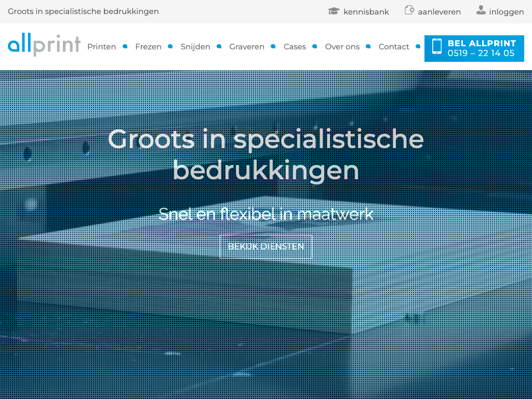This screenshot has width=532, height=399.
Task: Click the blue dot after Cases
Action: [315, 46]
